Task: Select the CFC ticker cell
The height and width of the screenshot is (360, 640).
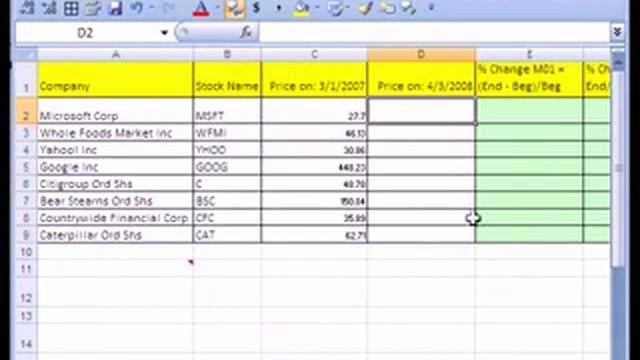Action: tap(227, 218)
